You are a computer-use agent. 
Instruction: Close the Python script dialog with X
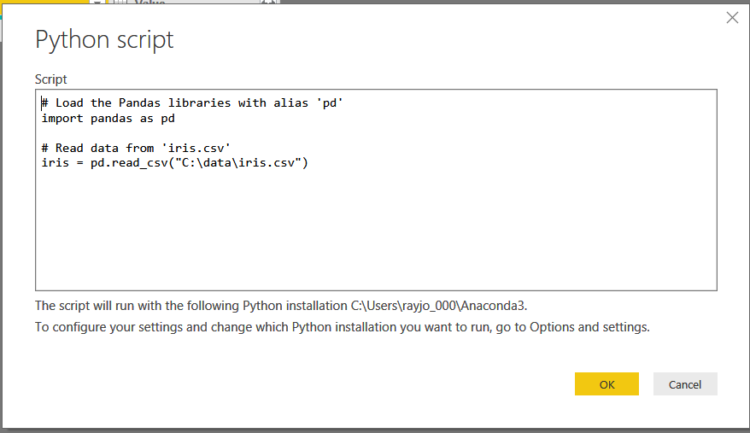(x=732, y=18)
